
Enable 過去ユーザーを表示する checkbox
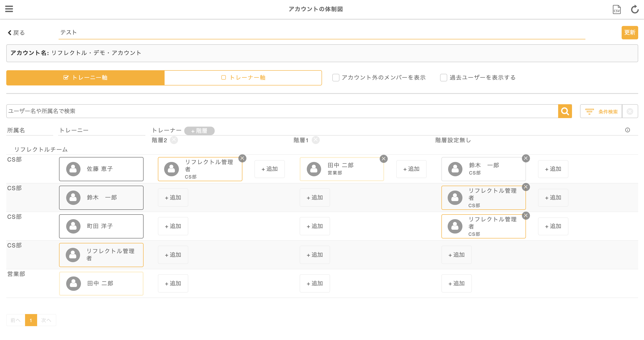443,78
